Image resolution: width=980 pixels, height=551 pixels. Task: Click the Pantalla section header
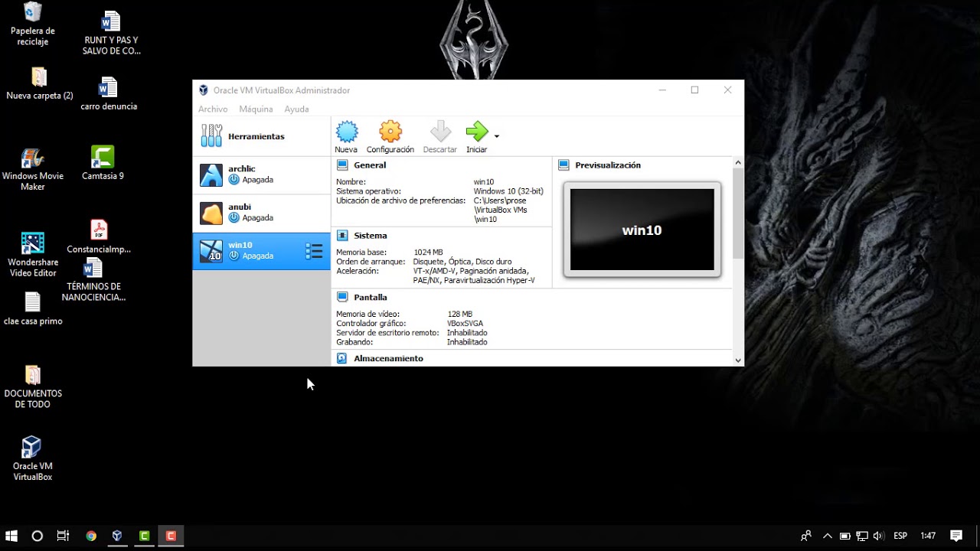[x=371, y=297]
